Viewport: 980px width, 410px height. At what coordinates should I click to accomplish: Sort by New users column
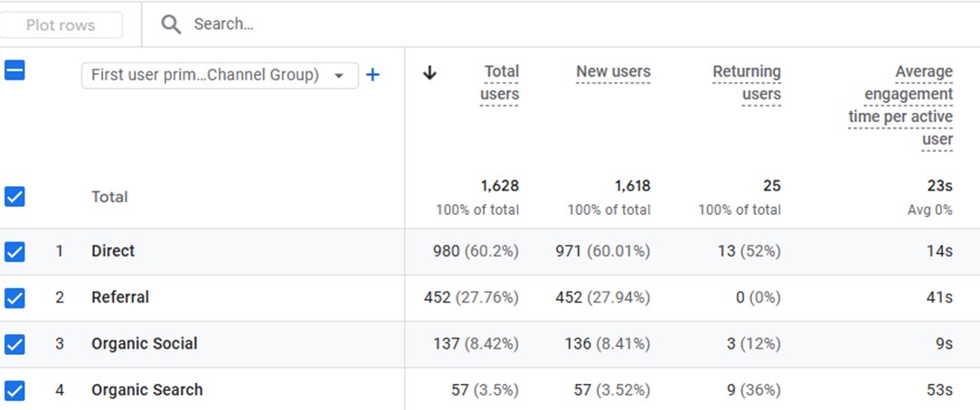613,72
